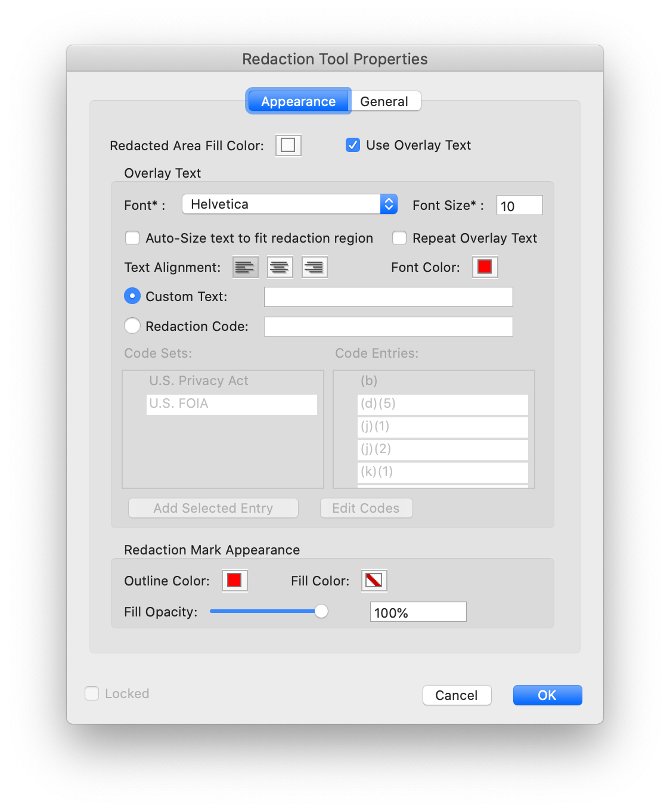This screenshot has height=812, width=670.
Task: Select the left text alignment icon
Action: click(245, 266)
